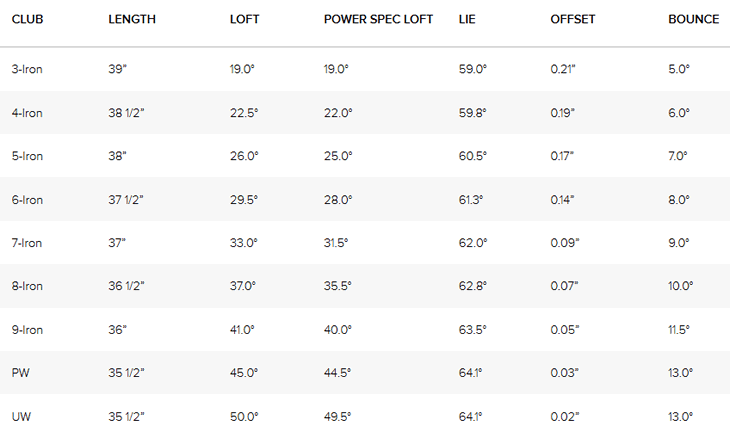Select the UW club label
Screen dimensions: 730x445
(x=21, y=417)
